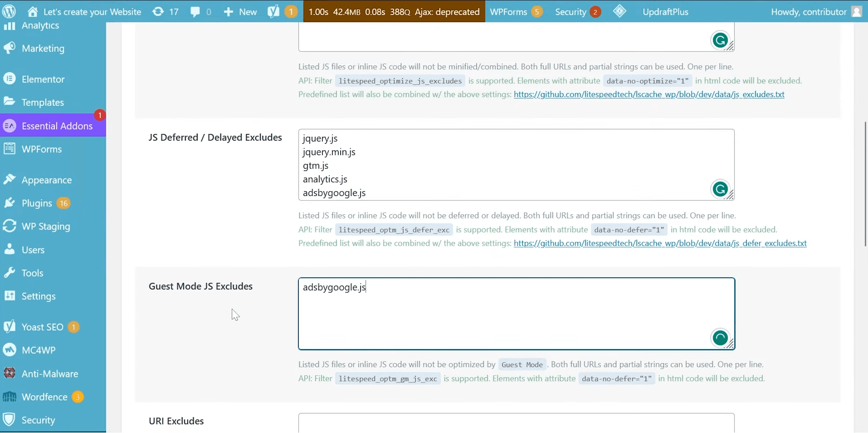The image size is (868, 433).
Task: Open Analytics sidebar icon
Action: [x=9, y=25]
